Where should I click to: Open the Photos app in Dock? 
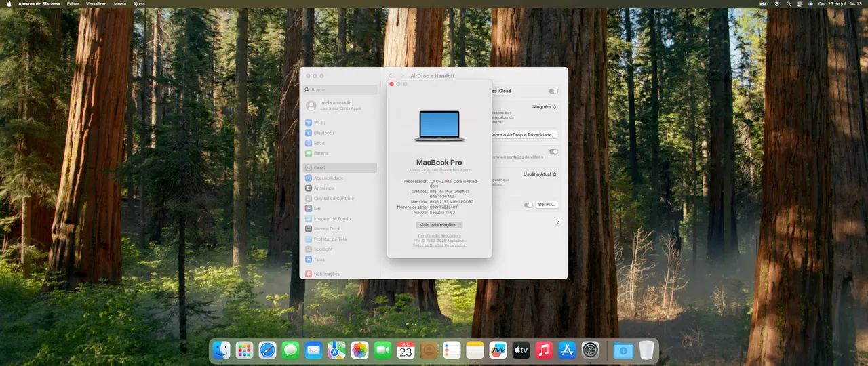359,350
